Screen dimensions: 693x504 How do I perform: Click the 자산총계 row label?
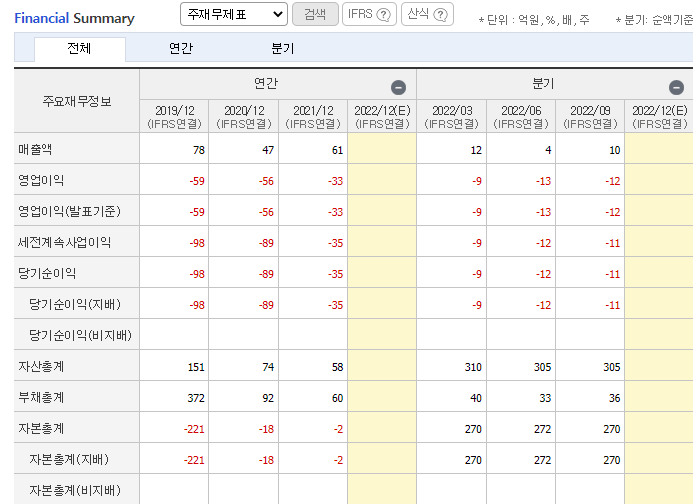coord(41,367)
